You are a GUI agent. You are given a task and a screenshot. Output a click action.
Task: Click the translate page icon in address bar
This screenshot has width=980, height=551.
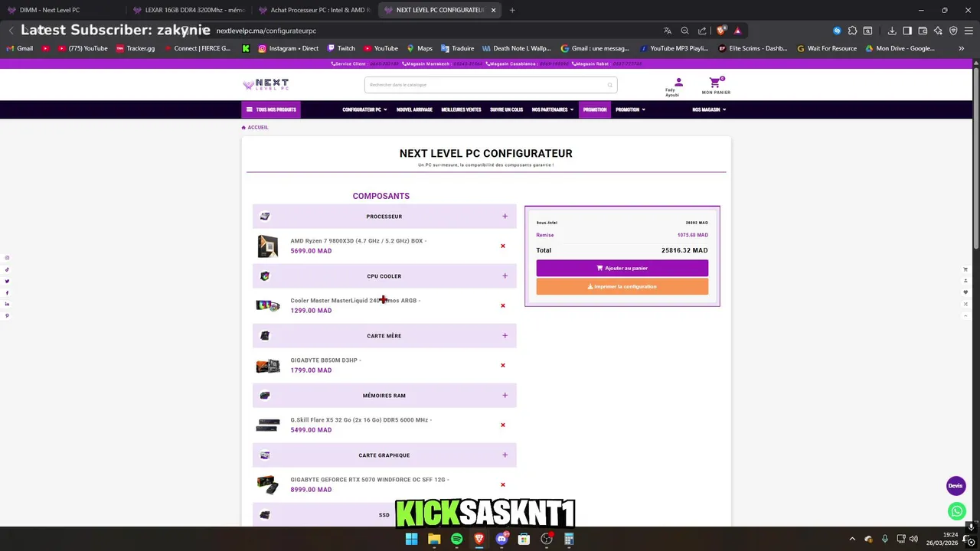click(x=668, y=31)
